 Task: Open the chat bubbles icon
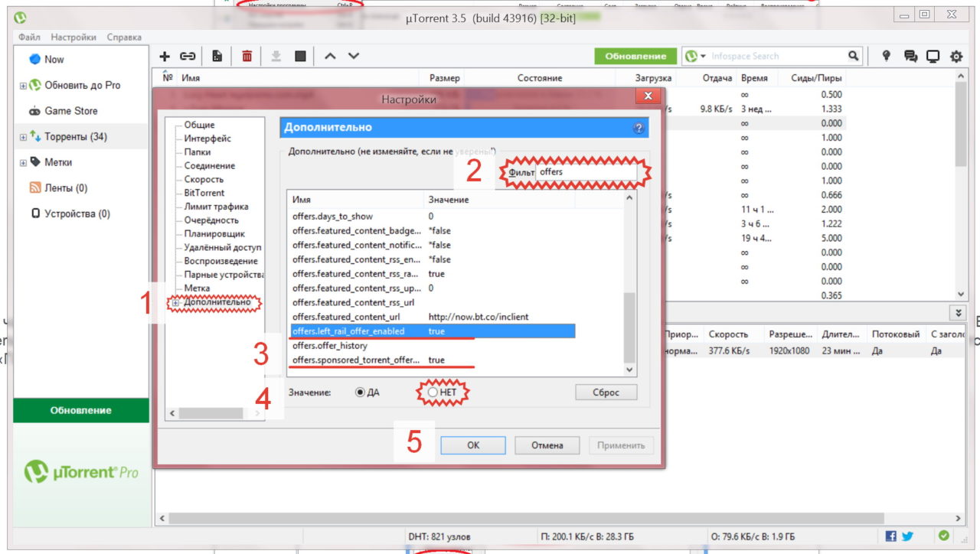(910, 56)
